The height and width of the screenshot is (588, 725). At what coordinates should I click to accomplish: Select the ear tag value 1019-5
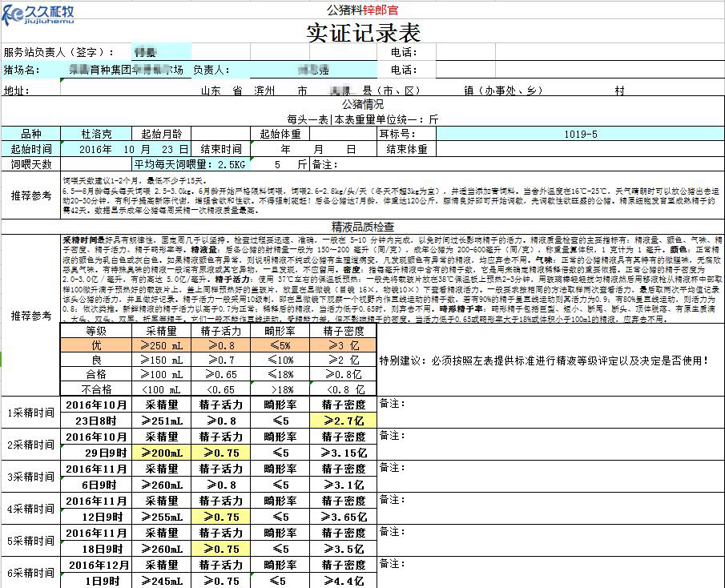580,134
